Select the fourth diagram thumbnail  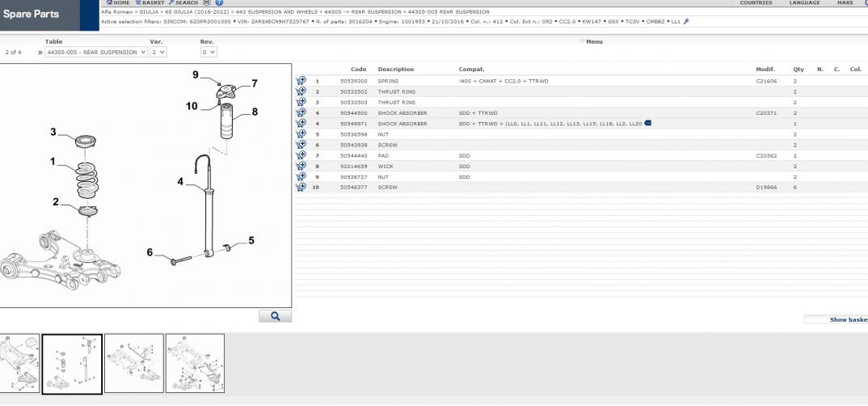[195, 363]
